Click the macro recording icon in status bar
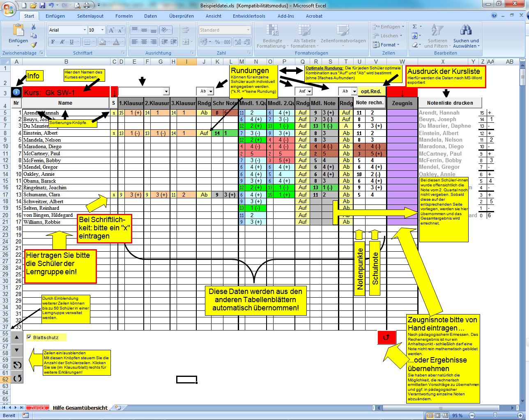The width and height of the screenshot is (529, 420). click(25, 415)
